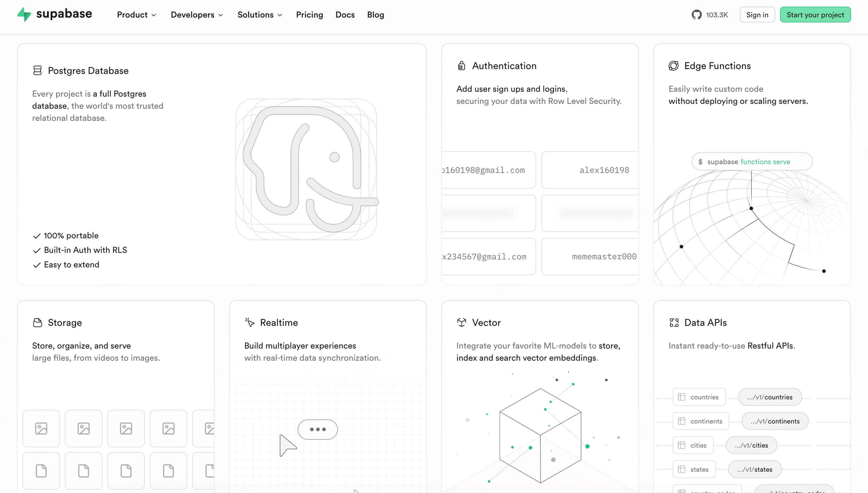Viewport: 868px width, 493px height.
Task: Click the 'cities' table label
Action: (x=698, y=445)
